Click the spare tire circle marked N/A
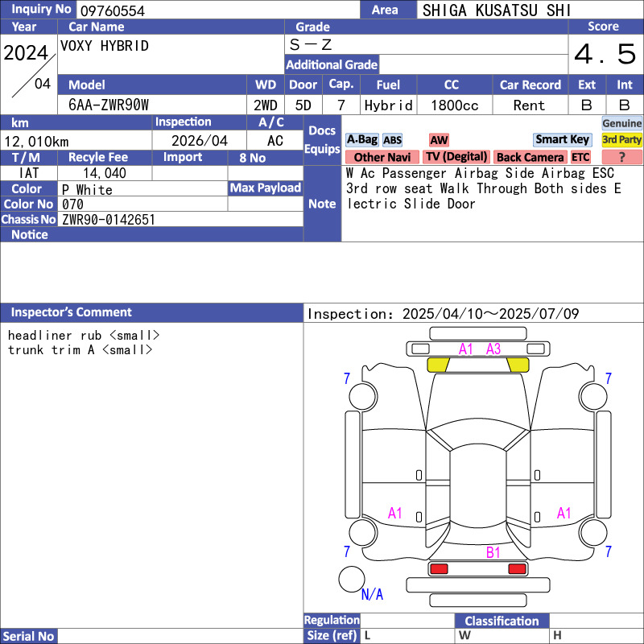The image size is (644, 644). (x=351, y=579)
